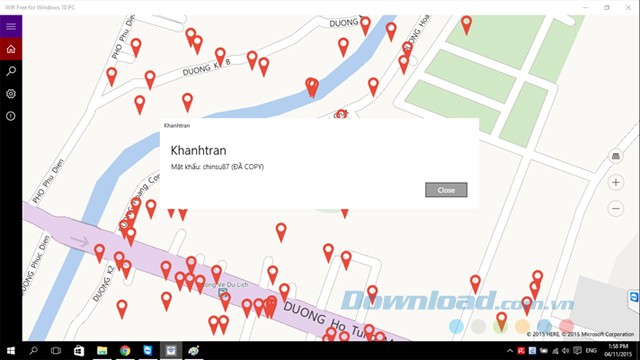This screenshot has height=360, width=640.
Task: Select the active Wifi Free taskbar icon
Action: 171,351
